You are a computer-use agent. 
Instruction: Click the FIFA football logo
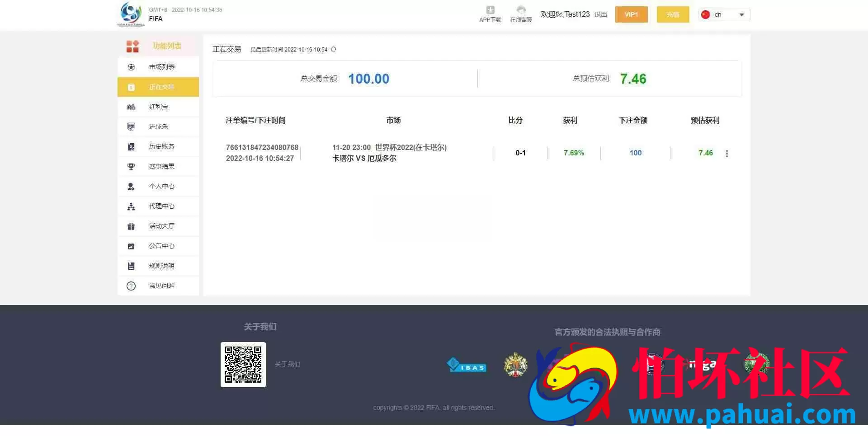tap(131, 14)
